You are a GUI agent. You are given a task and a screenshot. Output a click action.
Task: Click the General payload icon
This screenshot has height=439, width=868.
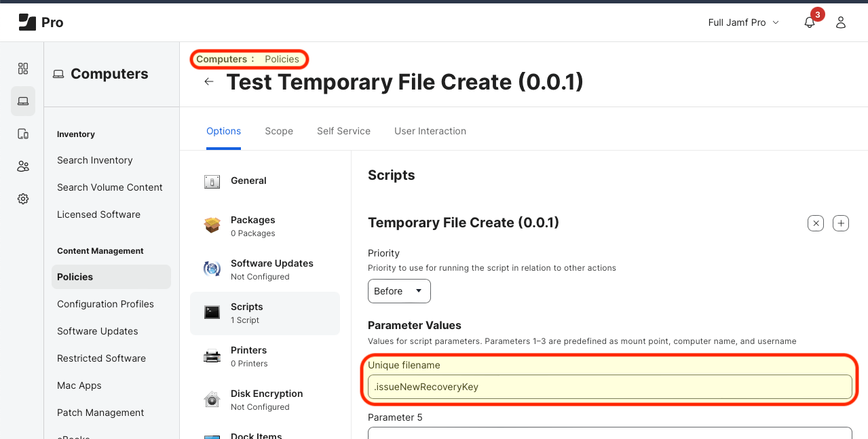click(x=212, y=181)
